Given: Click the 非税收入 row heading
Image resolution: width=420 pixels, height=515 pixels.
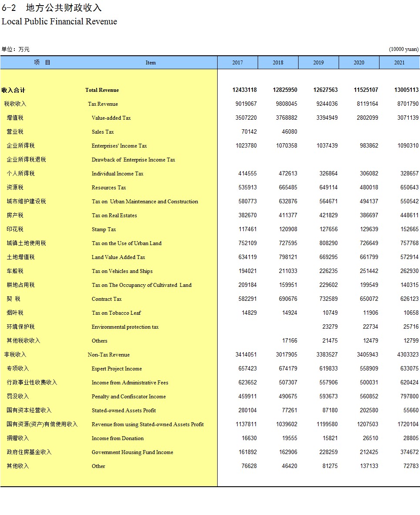Looking at the screenshot, I should click(x=15, y=354).
